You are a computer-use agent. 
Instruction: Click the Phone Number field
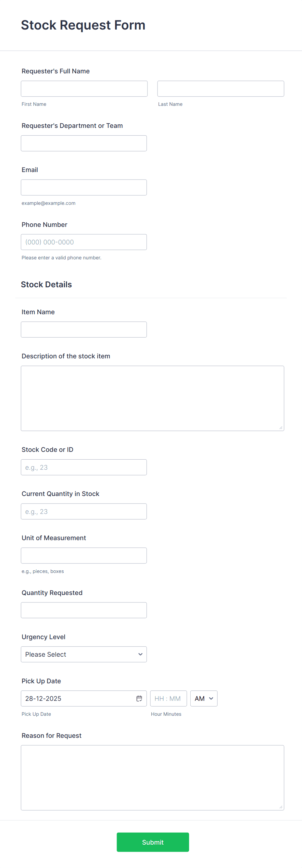tap(83, 242)
